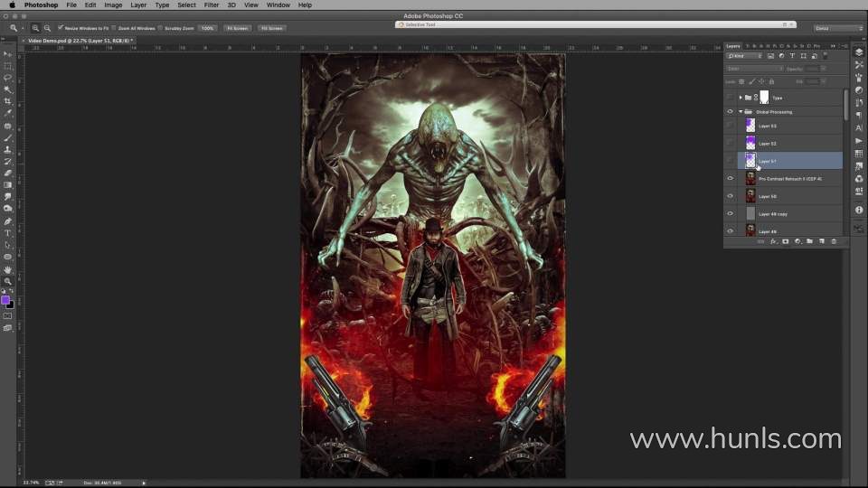Open the Filter menu
Viewport: 868px width, 488px height.
[212, 5]
